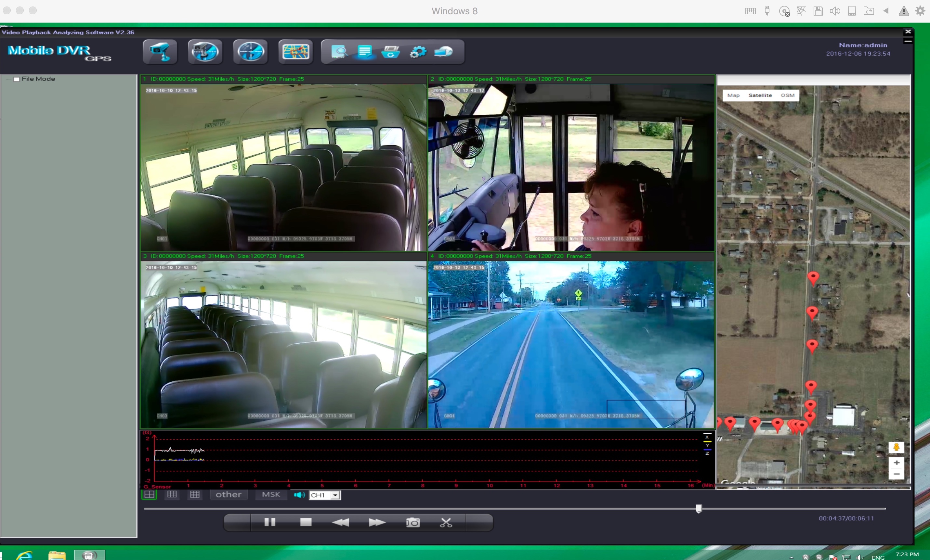Screen dimensions: 930x560
Task: Open the street map route view
Action: point(295,52)
